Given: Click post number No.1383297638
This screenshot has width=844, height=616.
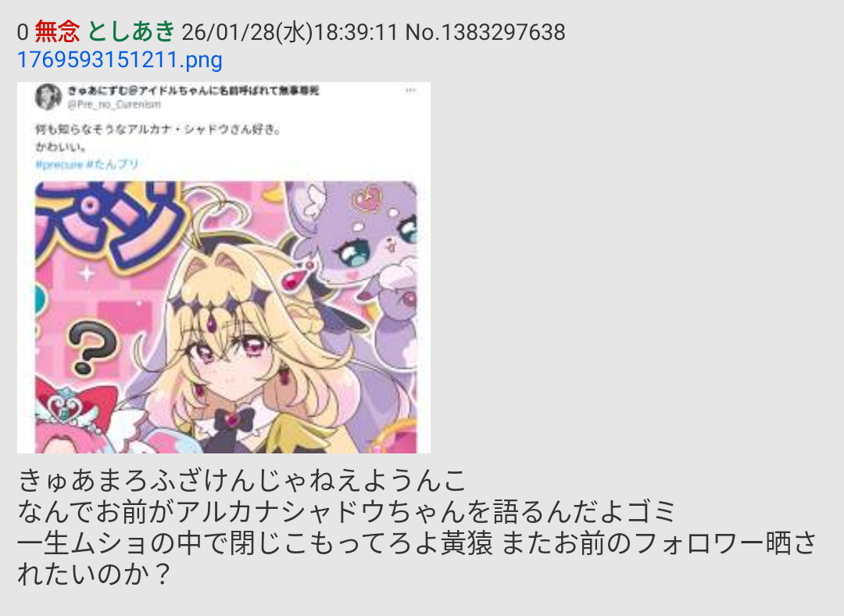Looking at the screenshot, I should tap(485, 32).
